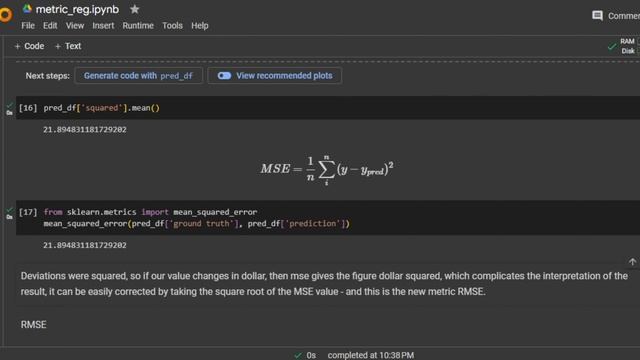This screenshot has height=360, width=640.
Task: Click the Colab logo icon
Action: coord(5,15)
